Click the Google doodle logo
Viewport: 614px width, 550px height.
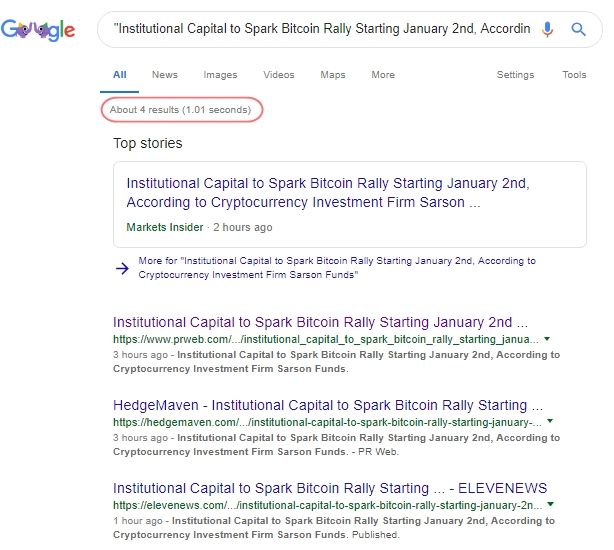tap(39, 30)
